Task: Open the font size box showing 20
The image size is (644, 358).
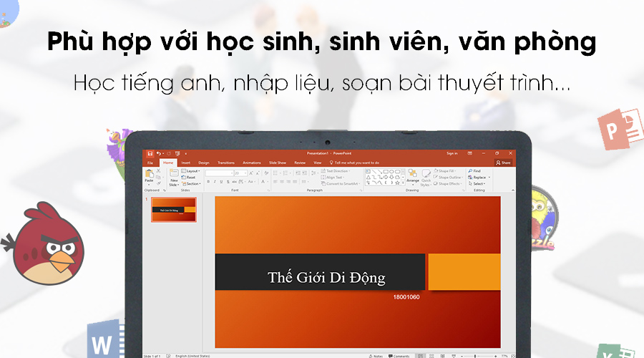Action: pyautogui.click(x=240, y=173)
